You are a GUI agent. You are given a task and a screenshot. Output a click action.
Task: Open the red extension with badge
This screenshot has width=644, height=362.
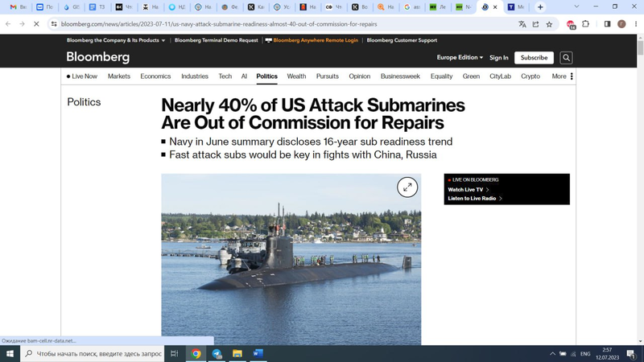(x=571, y=25)
